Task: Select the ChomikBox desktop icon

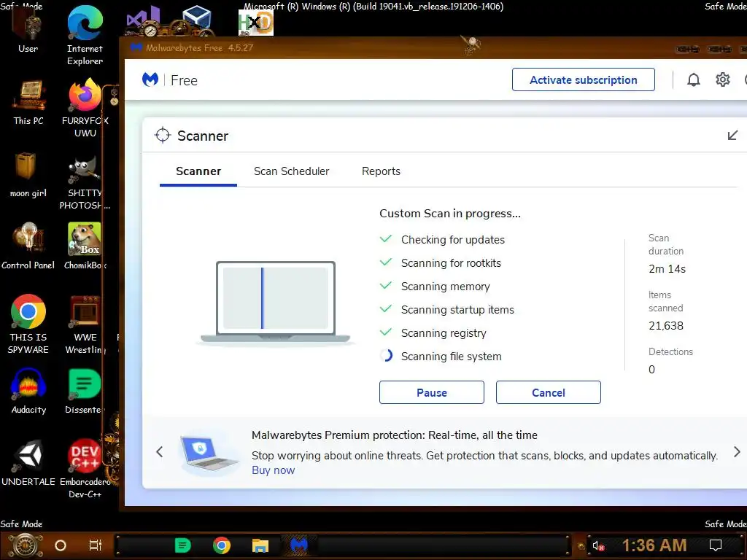Action: pyautogui.click(x=85, y=246)
